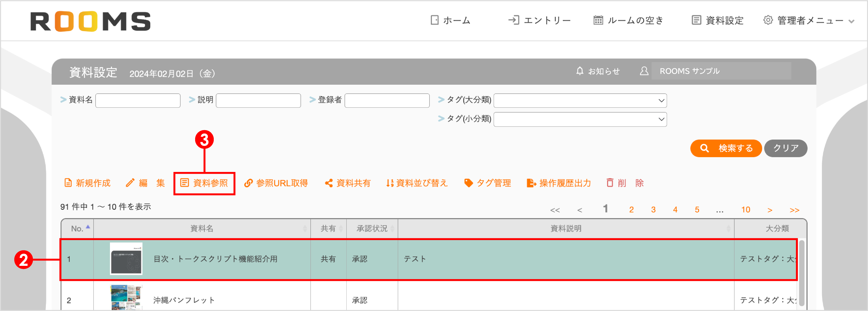
Task: Go to page 4
Action: point(675,209)
